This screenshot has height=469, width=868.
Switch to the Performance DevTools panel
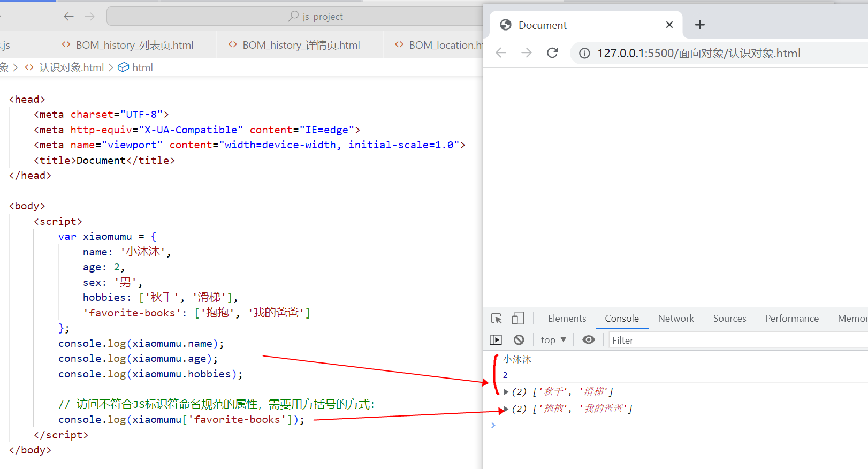click(x=792, y=319)
